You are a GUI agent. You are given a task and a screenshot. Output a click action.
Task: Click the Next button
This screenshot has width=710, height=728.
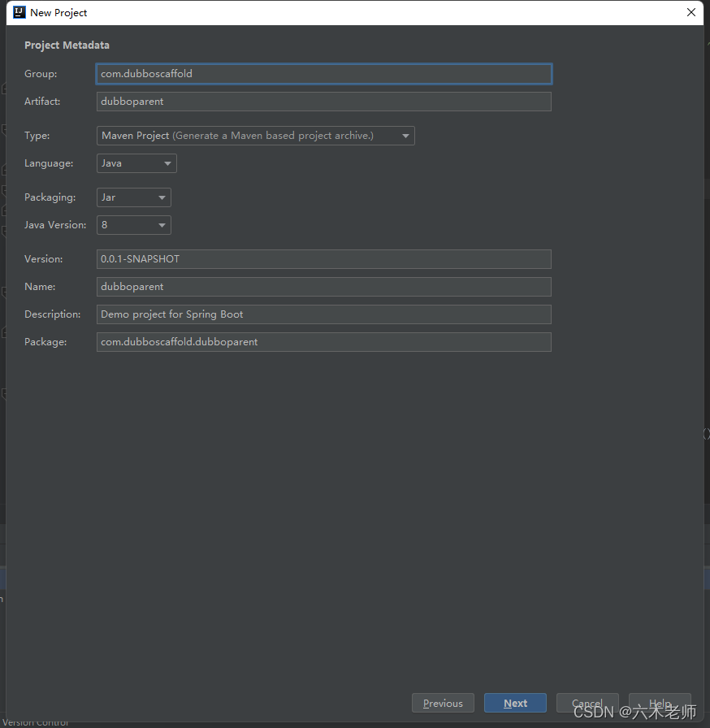point(515,703)
